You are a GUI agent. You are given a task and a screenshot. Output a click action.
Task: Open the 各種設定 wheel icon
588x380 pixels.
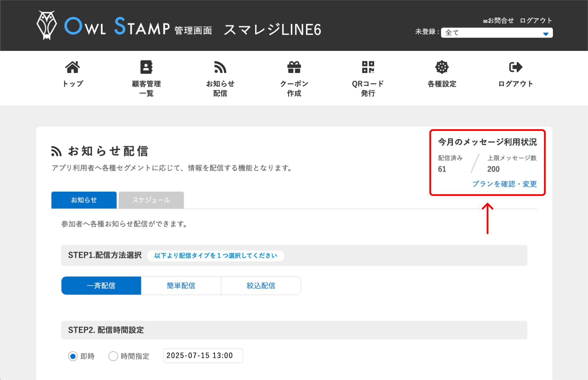[442, 67]
